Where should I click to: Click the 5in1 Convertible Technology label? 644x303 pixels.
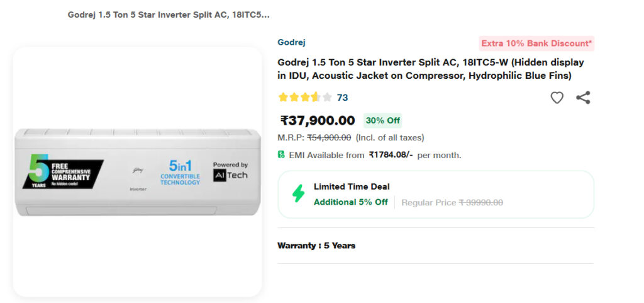click(x=180, y=173)
